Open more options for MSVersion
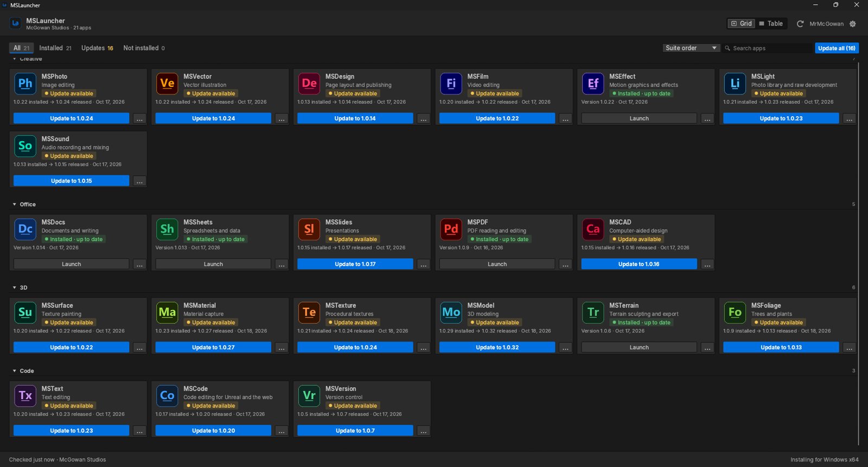This screenshot has width=868, height=467. 424,431
